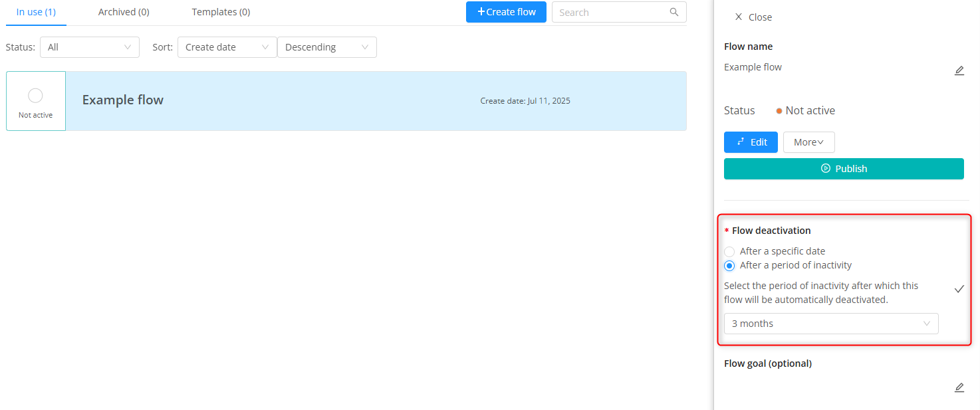Select After a specific date option
The image size is (980, 410).
(730, 252)
